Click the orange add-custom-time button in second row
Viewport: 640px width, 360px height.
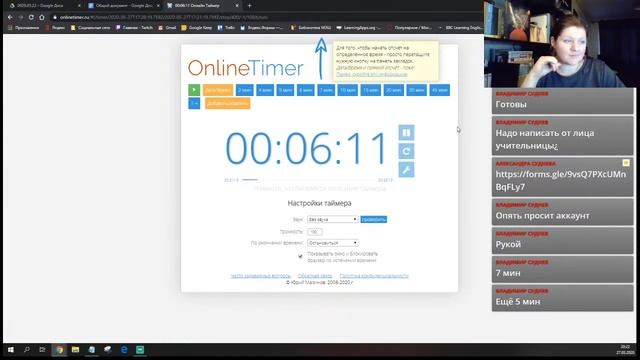pos(227,103)
